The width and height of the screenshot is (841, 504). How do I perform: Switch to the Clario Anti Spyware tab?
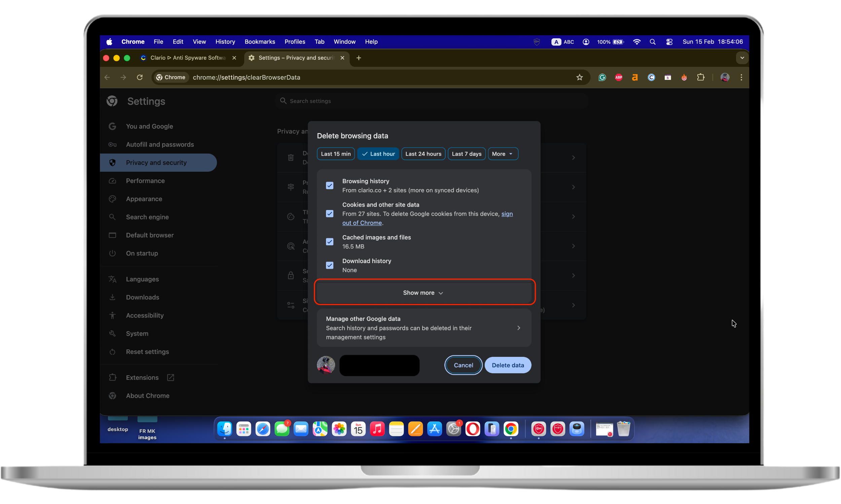pyautogui.click(x=188, y=58)
